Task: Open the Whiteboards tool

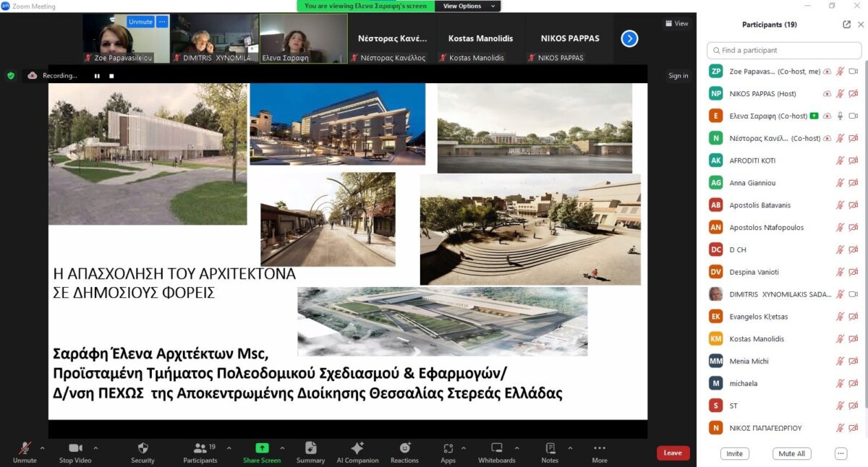Action: 497,449
